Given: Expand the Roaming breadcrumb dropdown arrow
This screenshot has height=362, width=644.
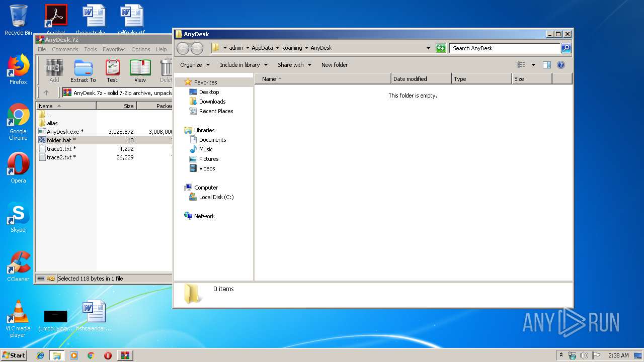Looking at the screenshot, I should 306,48.
